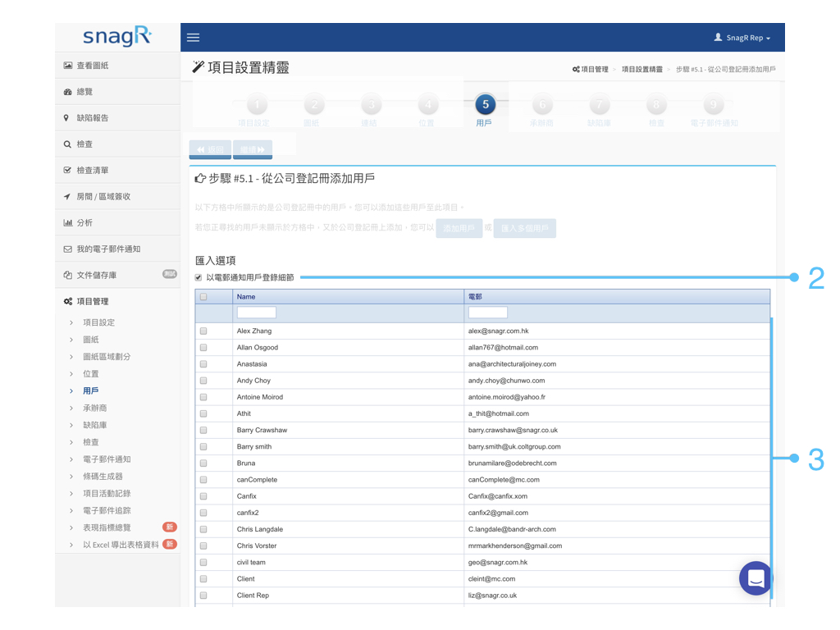Open 分析 menu item
The width and height of the screenshot is (840, 630).
[84, 223]
